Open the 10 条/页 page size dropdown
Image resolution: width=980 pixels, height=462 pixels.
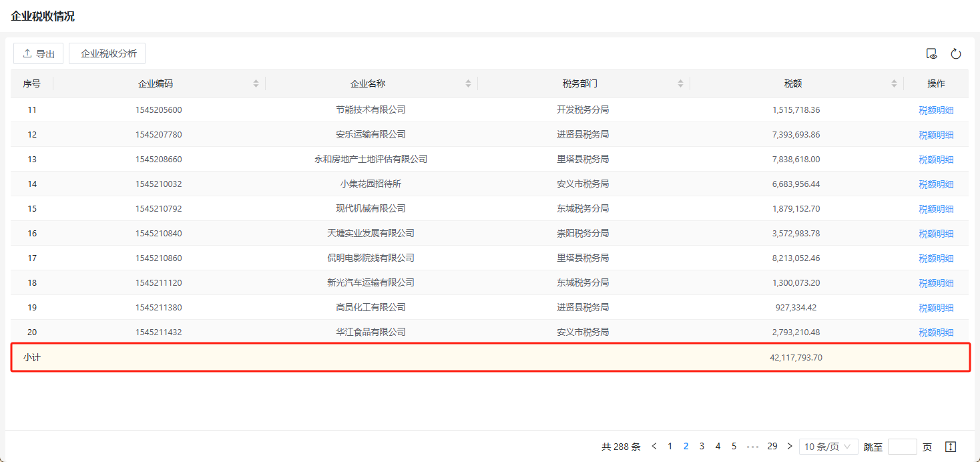(x=828, y=447)
